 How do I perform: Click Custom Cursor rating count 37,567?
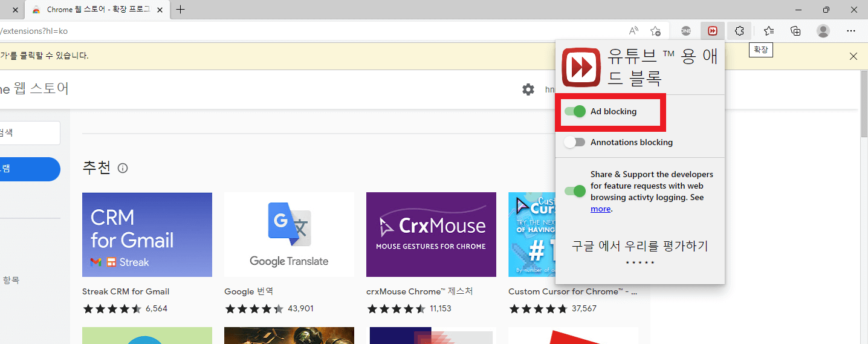coord(584,308)
